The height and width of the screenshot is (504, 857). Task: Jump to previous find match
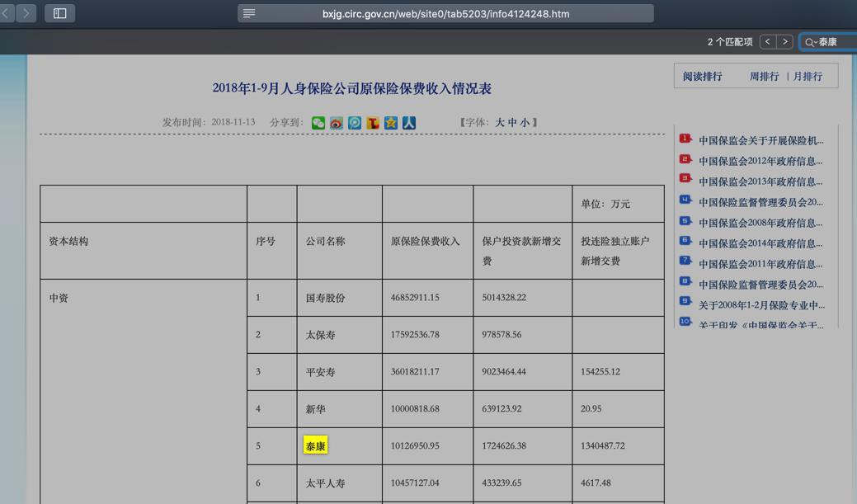pyautogui.click(x=768, y=41)
